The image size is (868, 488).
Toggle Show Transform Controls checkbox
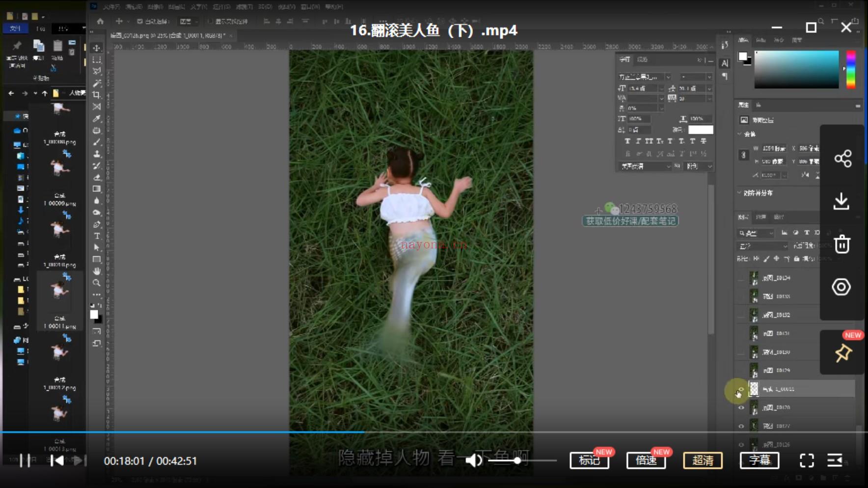210,22
